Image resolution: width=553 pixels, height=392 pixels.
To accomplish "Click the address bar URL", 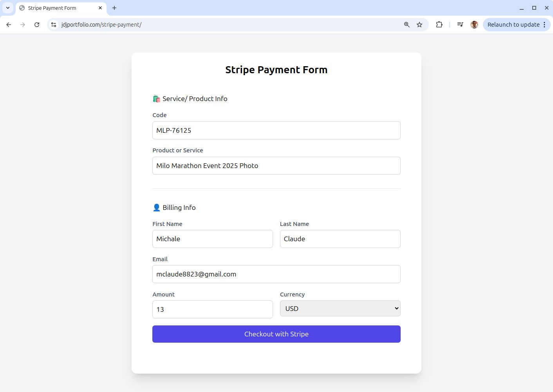I will (101, 25).
